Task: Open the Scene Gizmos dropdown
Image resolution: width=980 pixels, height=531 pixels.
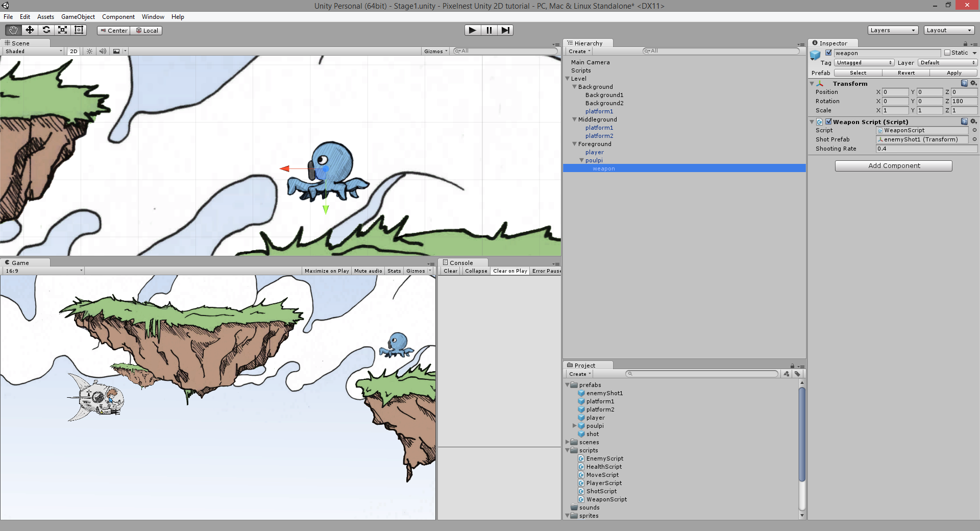Action: (x=435, y=51)
